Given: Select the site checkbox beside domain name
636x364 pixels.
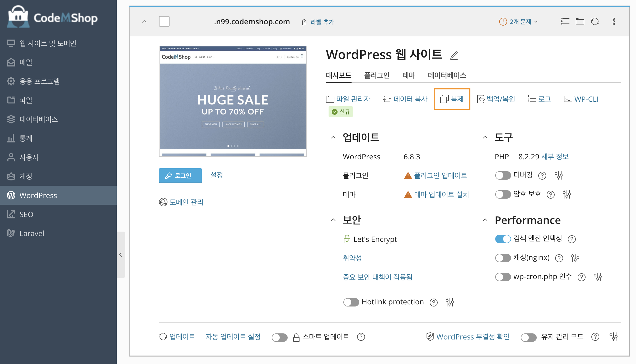Looking at the screenshot, I should 164,22.
